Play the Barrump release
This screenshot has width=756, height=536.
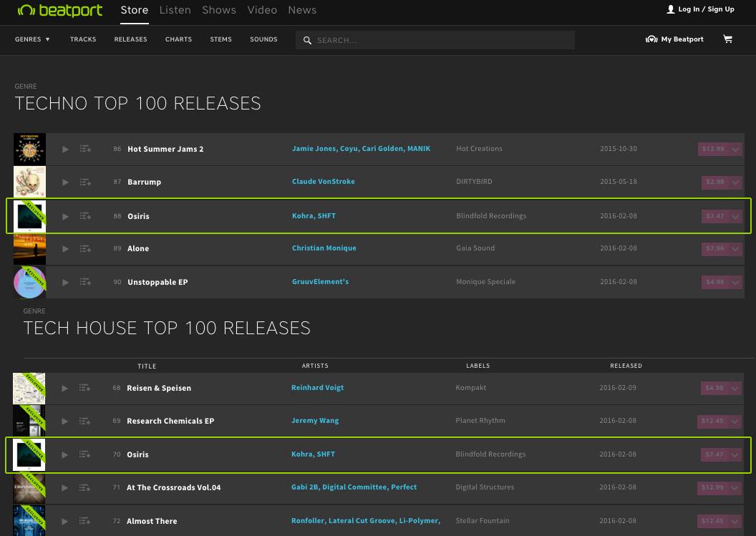click(x=65, y=182)
